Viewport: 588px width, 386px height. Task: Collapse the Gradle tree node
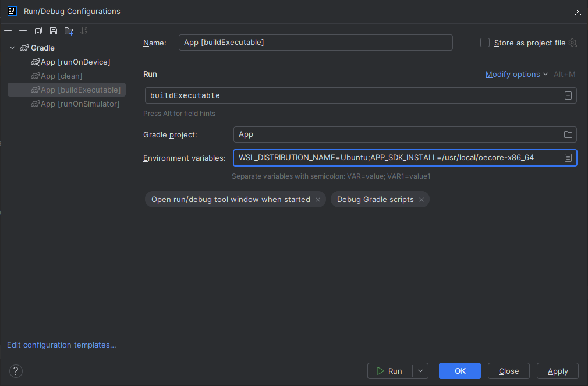pyautogui.click(x=12, y=48)
